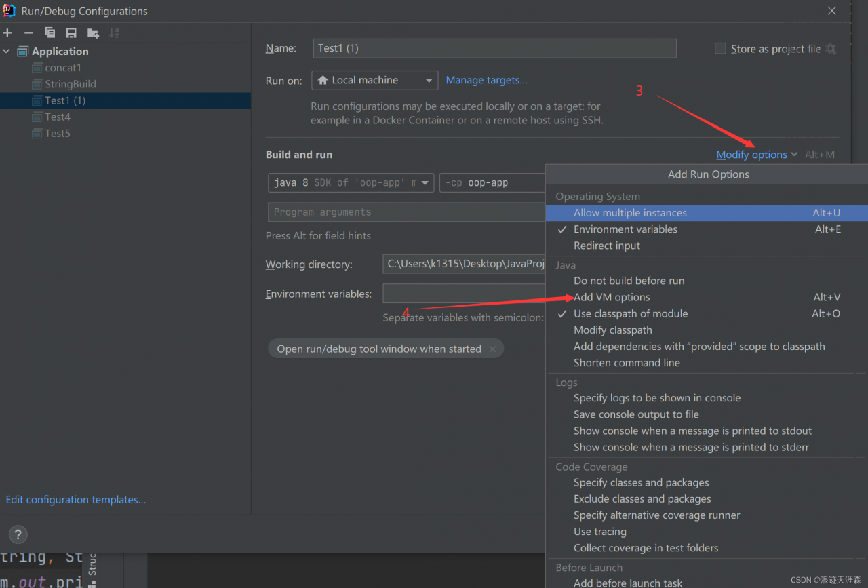Click the Copy Configuration icon
Image resolution: width=868 pixels, height=588 pixels.
(50, 33)
